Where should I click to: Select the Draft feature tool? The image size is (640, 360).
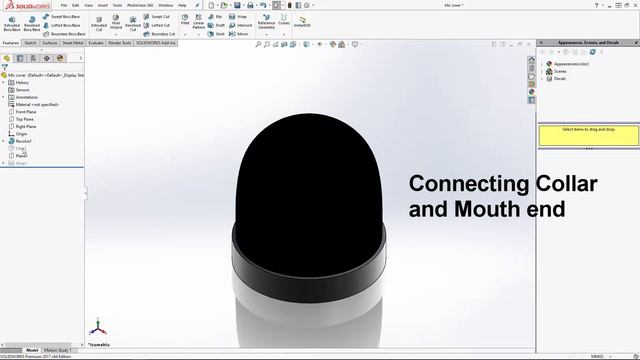(216, 25)
